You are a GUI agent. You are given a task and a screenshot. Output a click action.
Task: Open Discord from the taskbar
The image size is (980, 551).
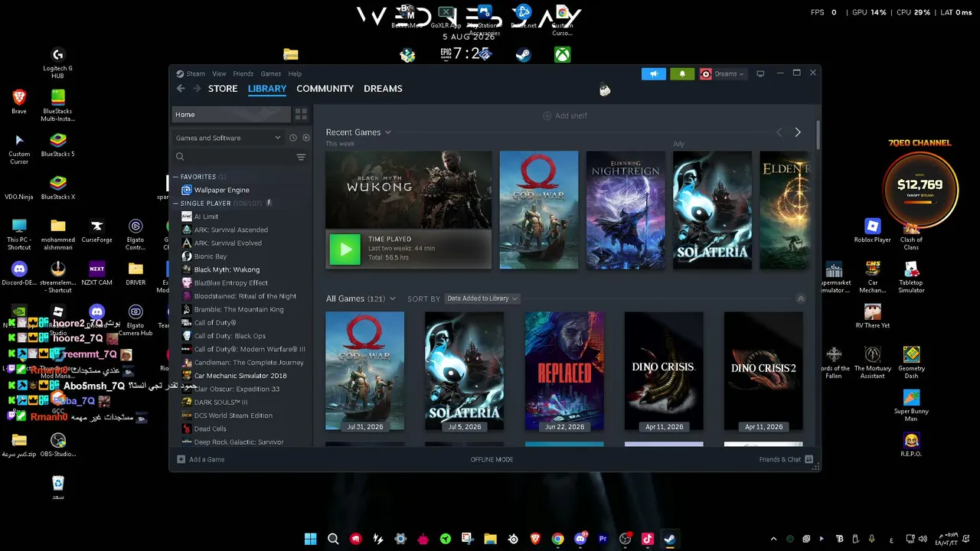click(x=580, y=539)
